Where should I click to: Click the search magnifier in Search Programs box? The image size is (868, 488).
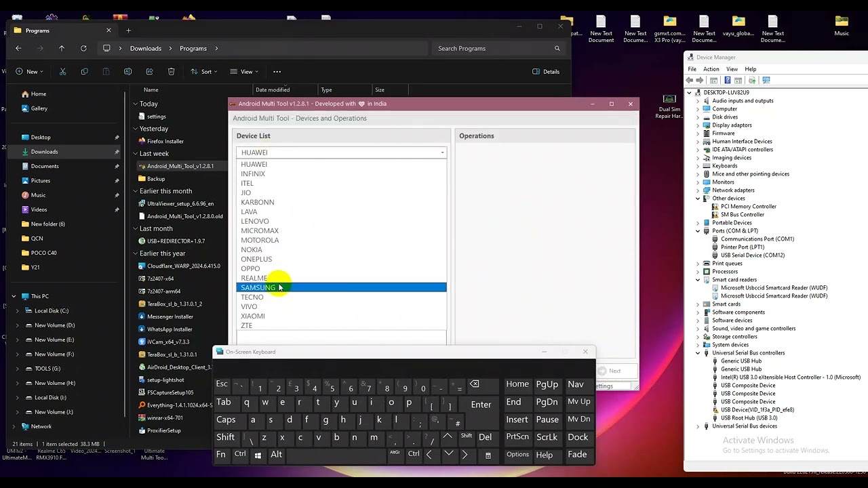click(557, 48)
